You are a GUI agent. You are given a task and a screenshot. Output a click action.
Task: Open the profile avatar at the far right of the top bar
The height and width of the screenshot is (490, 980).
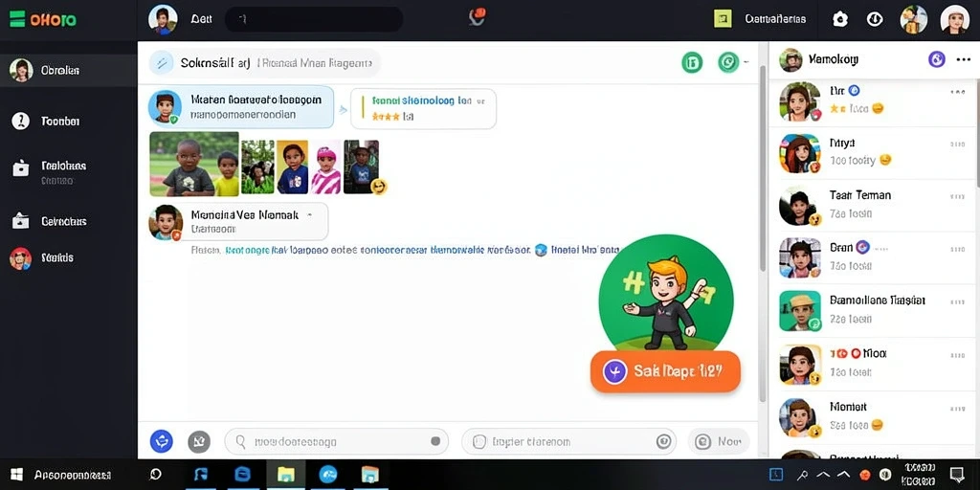[954, 19]
